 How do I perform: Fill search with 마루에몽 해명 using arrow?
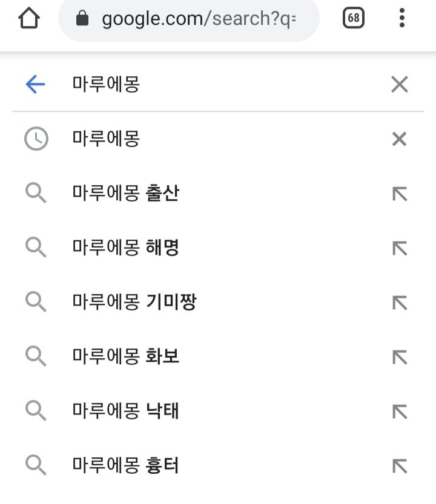[x=400, y=248]
